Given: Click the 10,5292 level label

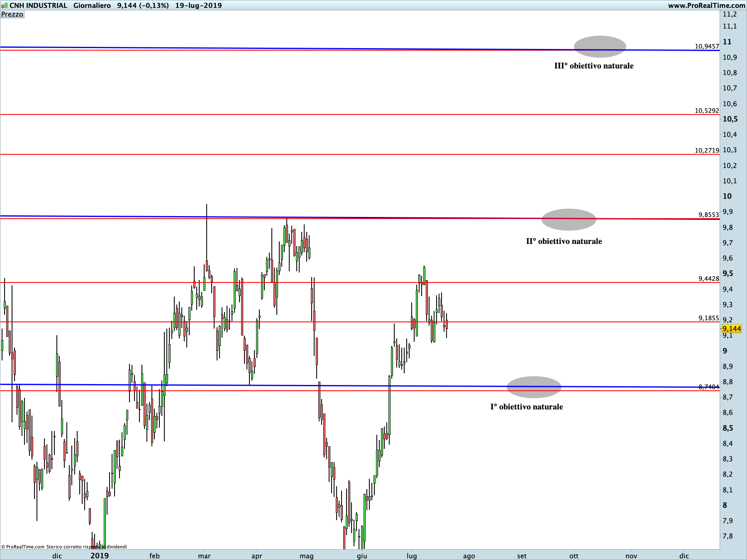Looking at the screenshot, I should (x=707, y=110).
